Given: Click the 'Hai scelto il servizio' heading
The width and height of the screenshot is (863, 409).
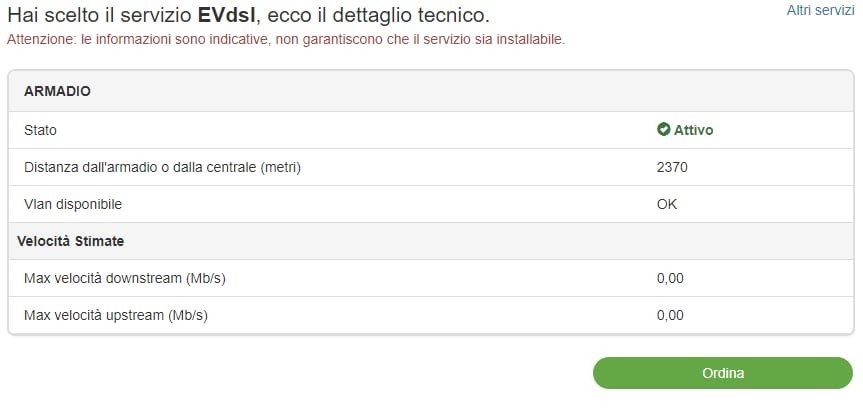Looking at the screenshot, I should (95, 17).
